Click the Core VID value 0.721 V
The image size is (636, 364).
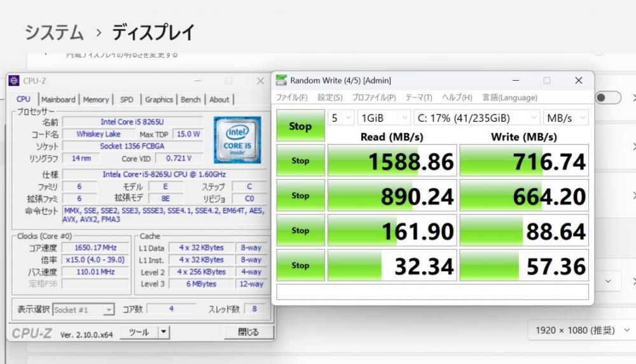tap(179, 158)
